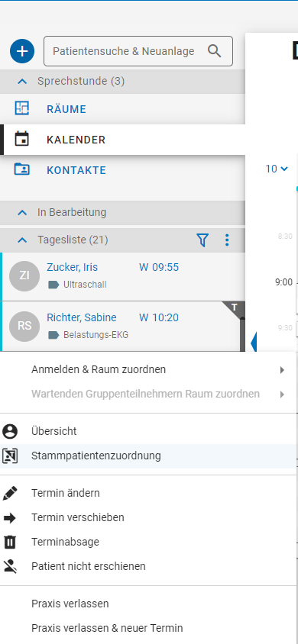Viewport: 298px width, 644px height.
Task: Click the Kontakte folder icon
Action: click(22, 169)
